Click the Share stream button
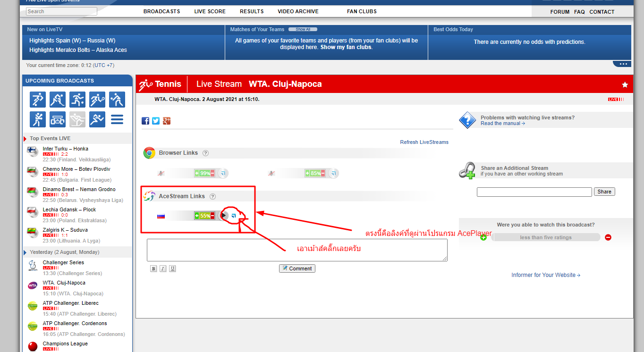Screen dimensions: 644x352 pyautogui.click(x=604, y=192)
